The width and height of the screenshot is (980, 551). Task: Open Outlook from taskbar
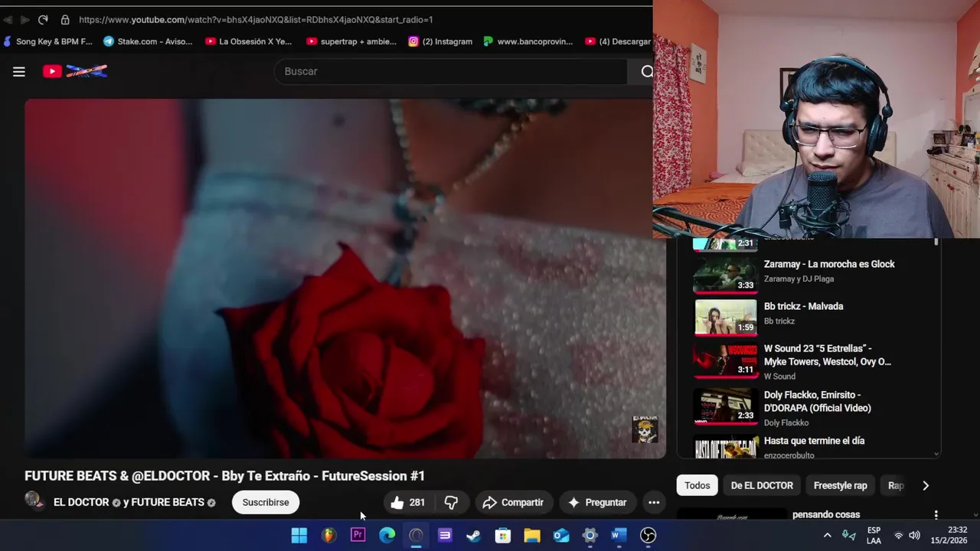tap(561, 535)
